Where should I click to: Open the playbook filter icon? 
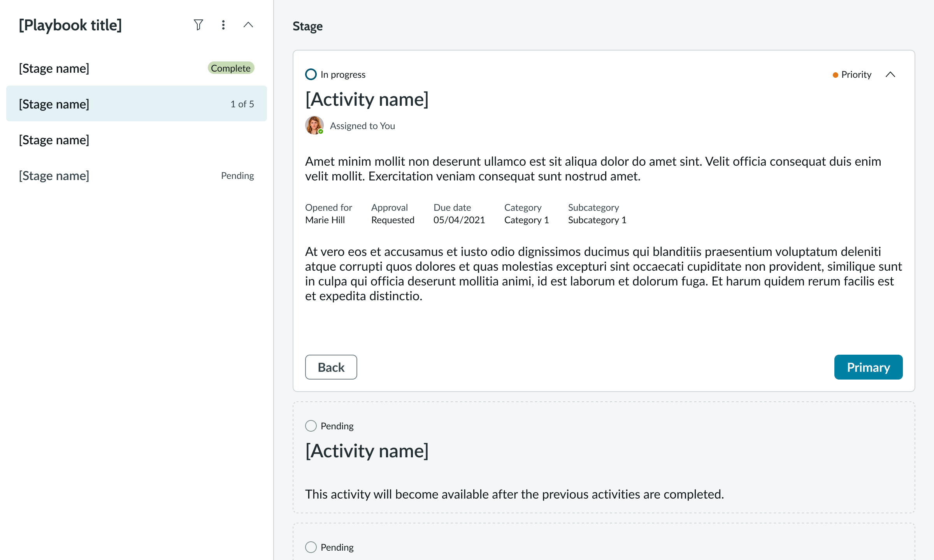click(x=198, y=25)
